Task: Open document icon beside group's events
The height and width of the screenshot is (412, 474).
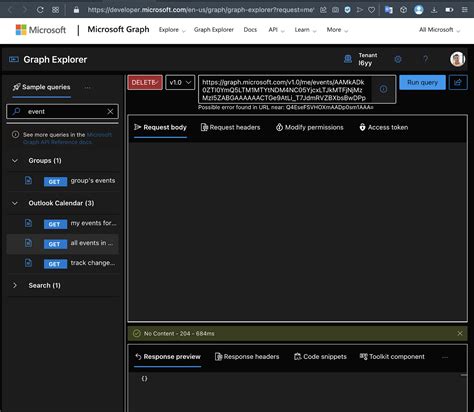Action: [x=28, y=180]
